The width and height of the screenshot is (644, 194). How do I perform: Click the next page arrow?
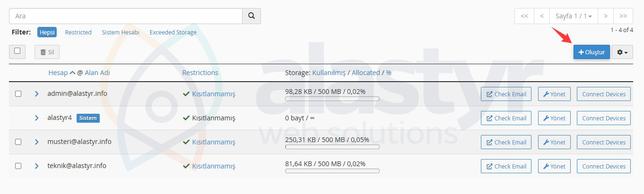pos(605,16)
